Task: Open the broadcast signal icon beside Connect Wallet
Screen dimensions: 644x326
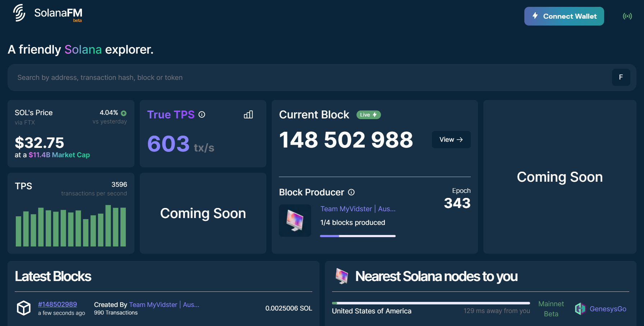Action: pos(627,16)
